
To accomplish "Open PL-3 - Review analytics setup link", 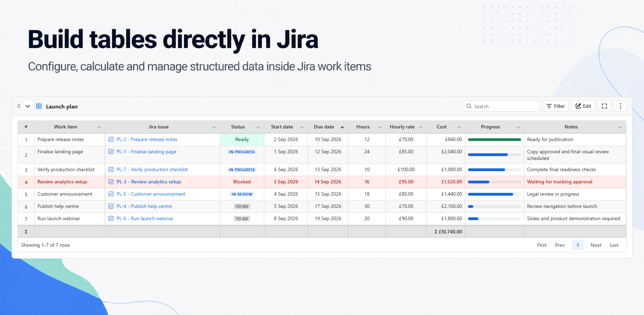I will point(149,182).
